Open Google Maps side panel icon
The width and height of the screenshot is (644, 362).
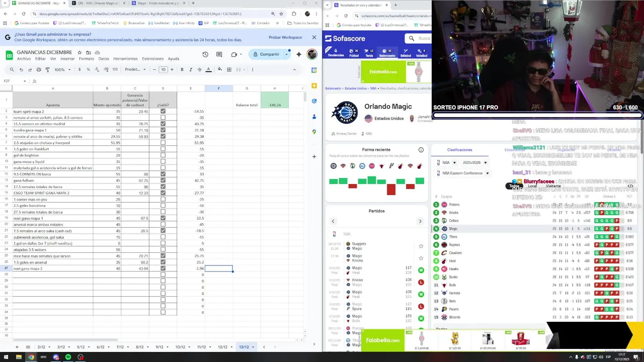(314, 132)
